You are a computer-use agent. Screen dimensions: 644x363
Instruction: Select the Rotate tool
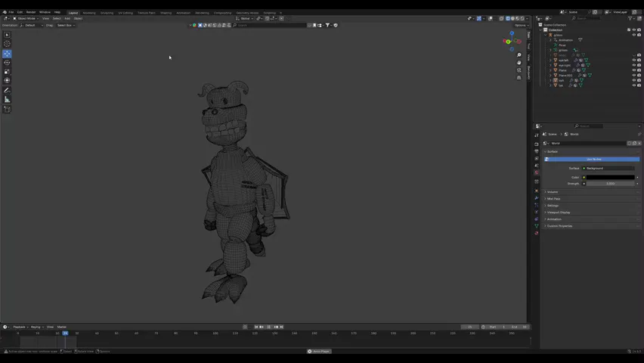[7, 63]
